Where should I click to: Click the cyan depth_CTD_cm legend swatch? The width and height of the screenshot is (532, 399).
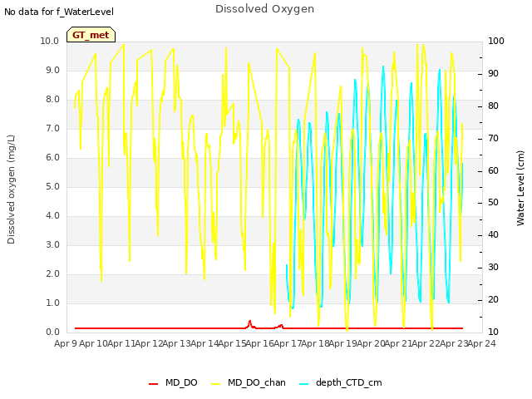(304, 384)
